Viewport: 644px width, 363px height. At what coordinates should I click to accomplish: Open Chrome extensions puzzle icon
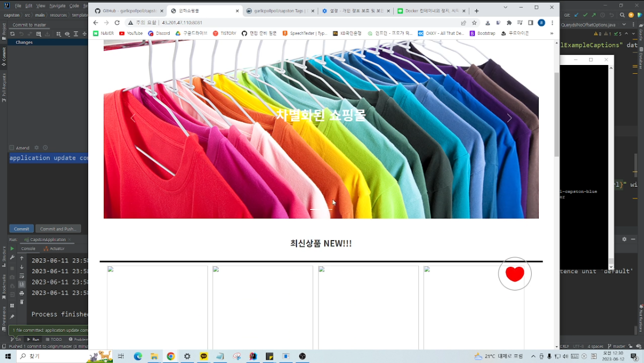click(x=509, y=23)
